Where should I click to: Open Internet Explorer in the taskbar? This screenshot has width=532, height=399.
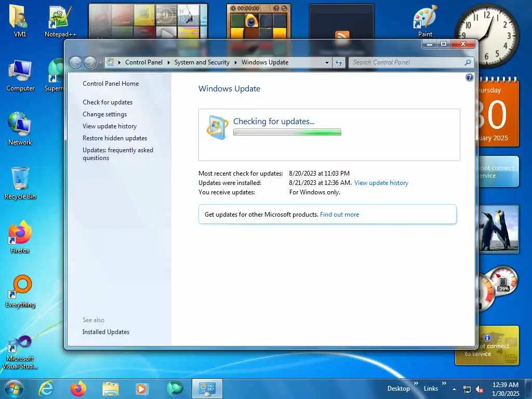point(46,389)
